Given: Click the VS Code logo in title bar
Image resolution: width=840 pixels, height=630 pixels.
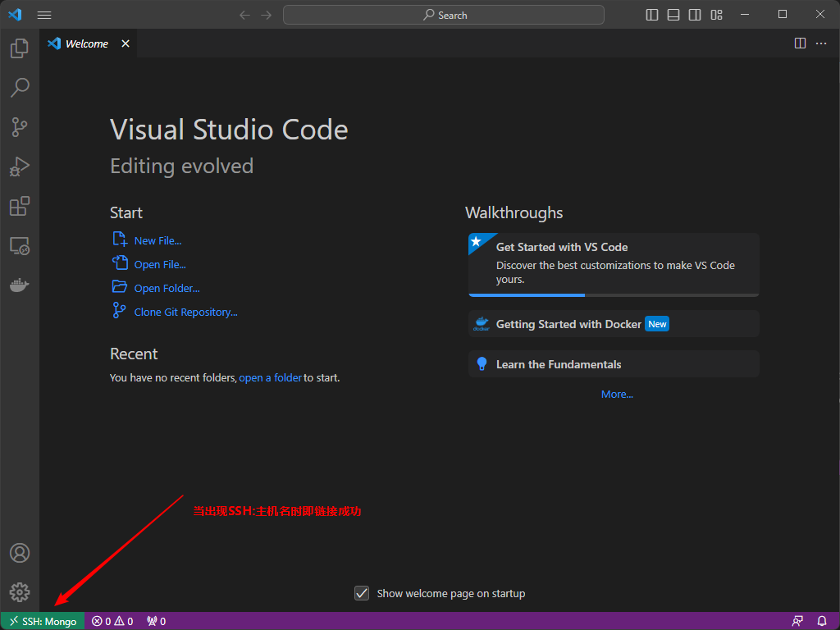Looking at the screenshot, I should tap(15, 15).
